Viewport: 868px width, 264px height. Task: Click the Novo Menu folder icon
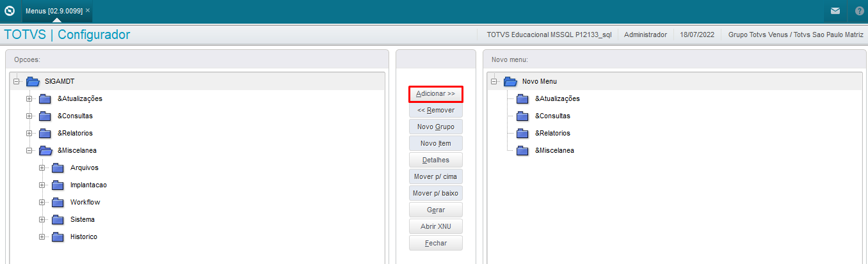pyautogui.click(x=510, y=81)
